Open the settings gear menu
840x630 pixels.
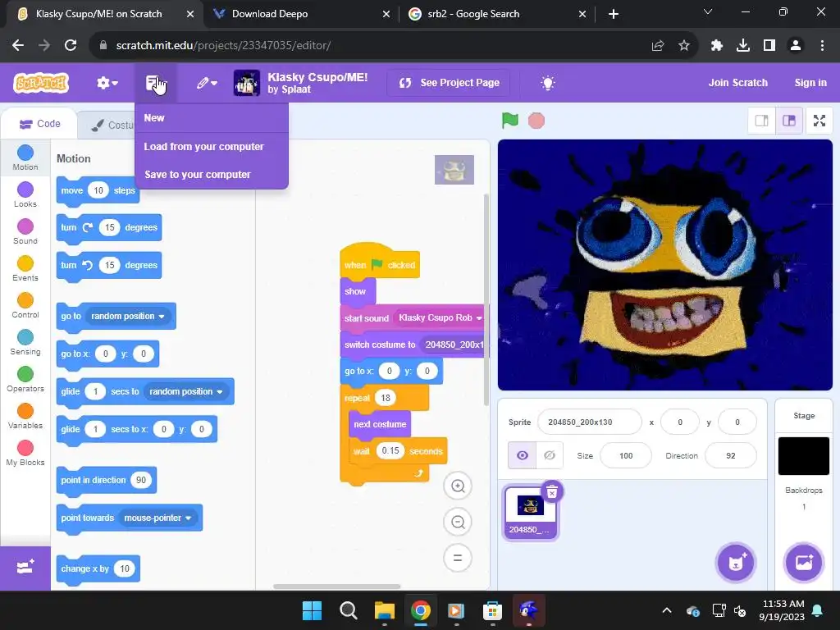click(107, 83)
